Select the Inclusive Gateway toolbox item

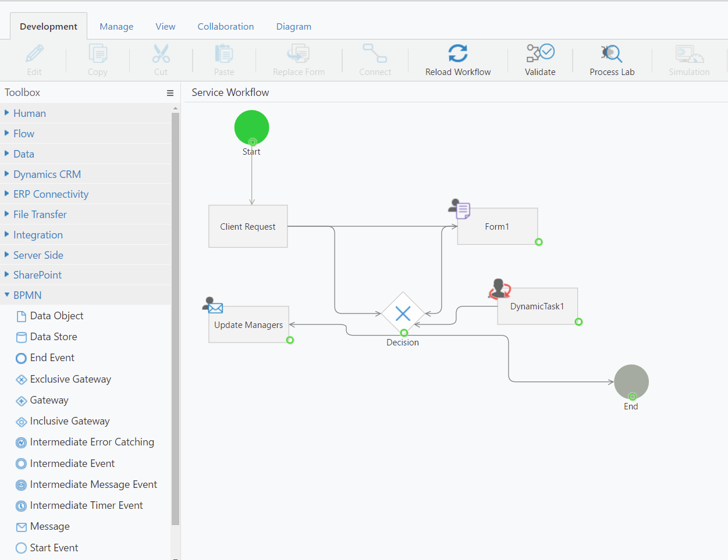click(63, 421)
